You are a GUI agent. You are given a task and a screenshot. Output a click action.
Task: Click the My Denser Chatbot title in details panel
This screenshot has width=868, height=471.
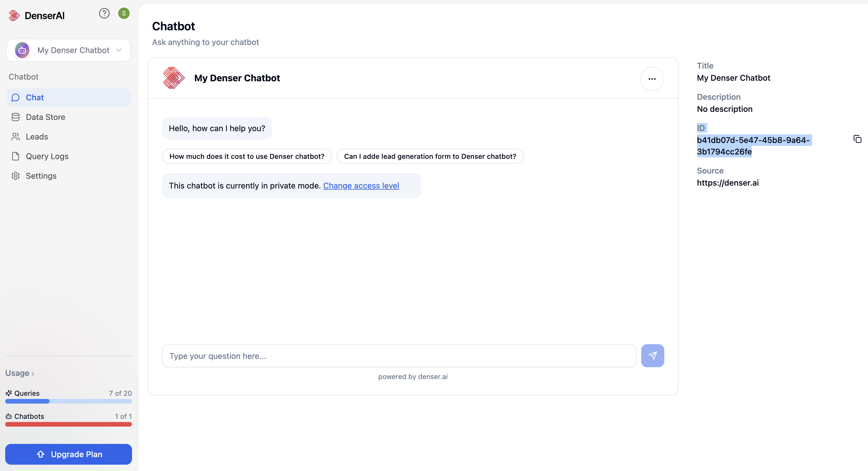point(733,78)
